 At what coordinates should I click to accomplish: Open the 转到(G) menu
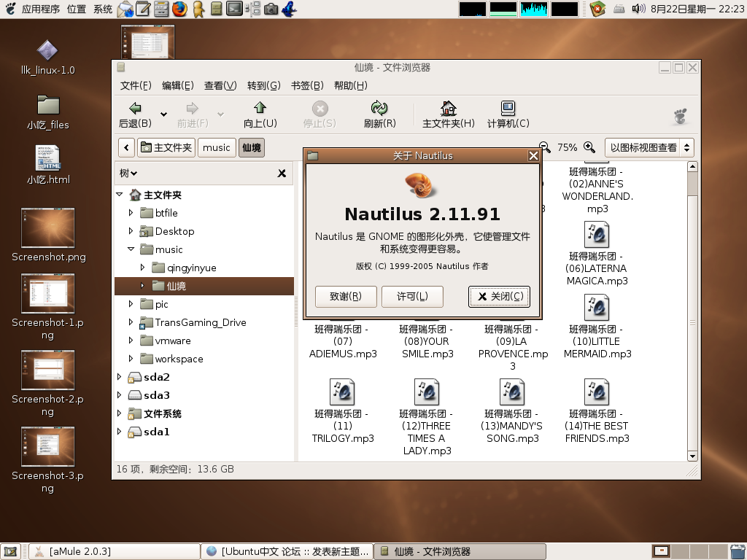pyautogui.click(x=263, y=86)
